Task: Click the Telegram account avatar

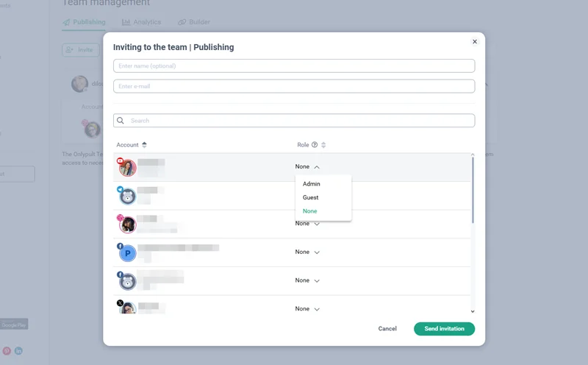Action: pyautogui.click(x=128, y=196)
